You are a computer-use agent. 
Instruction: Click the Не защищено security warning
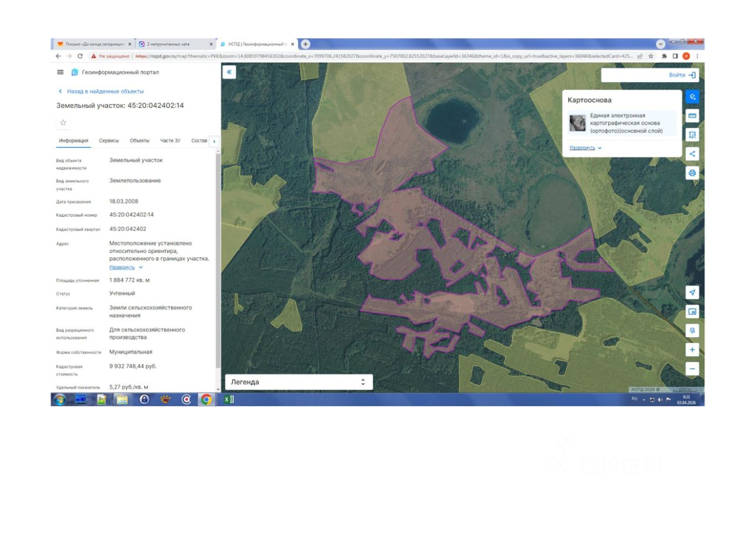tap(110, 56)
